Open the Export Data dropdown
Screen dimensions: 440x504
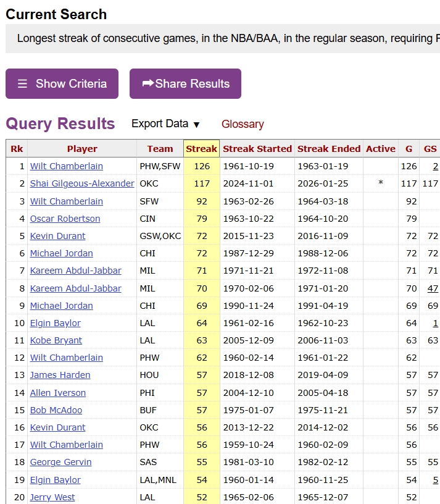point(165,124)
